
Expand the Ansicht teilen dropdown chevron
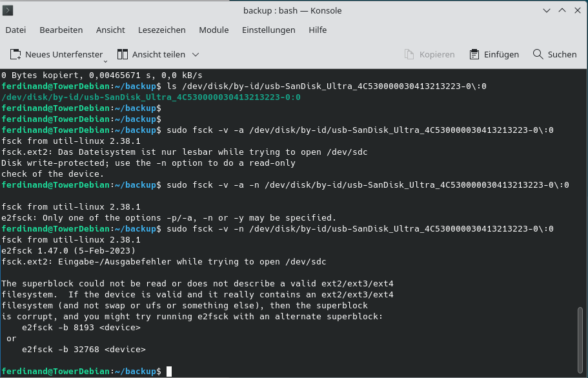(x=196, y=55)
